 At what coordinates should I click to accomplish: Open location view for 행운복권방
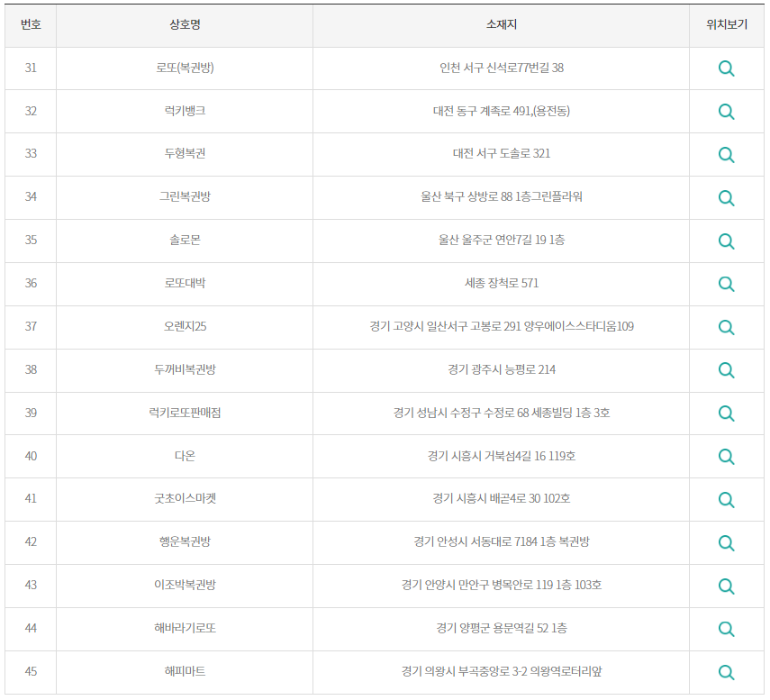(x=726, y=543)
